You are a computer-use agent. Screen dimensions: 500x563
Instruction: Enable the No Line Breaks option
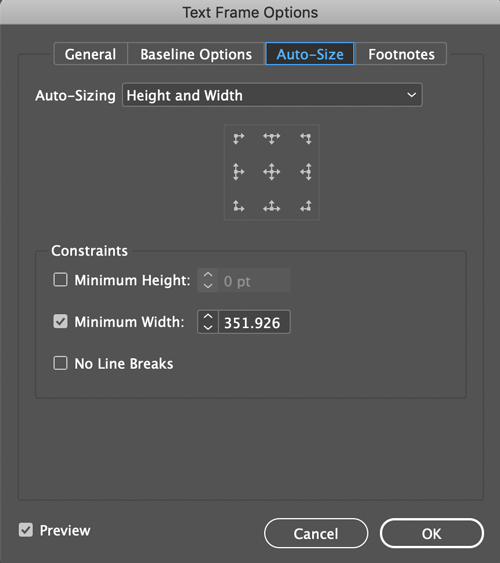point(60,363)
